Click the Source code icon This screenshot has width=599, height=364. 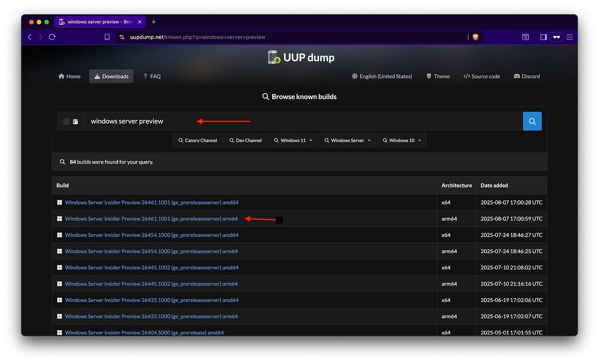click(x=466, y=76)
